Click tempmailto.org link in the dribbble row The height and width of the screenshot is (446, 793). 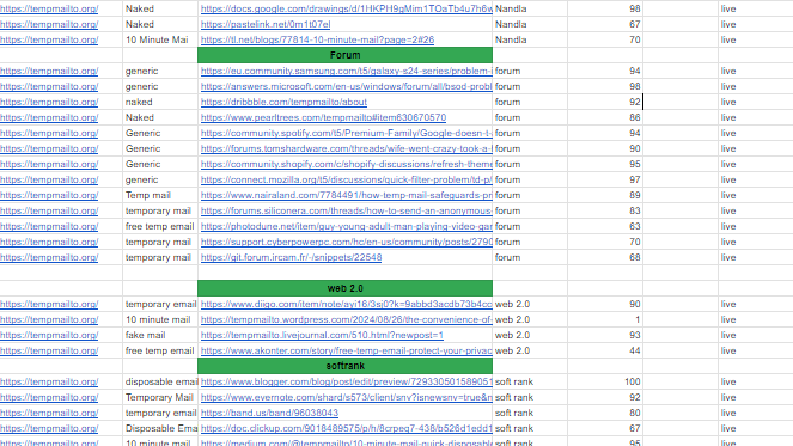49,102
